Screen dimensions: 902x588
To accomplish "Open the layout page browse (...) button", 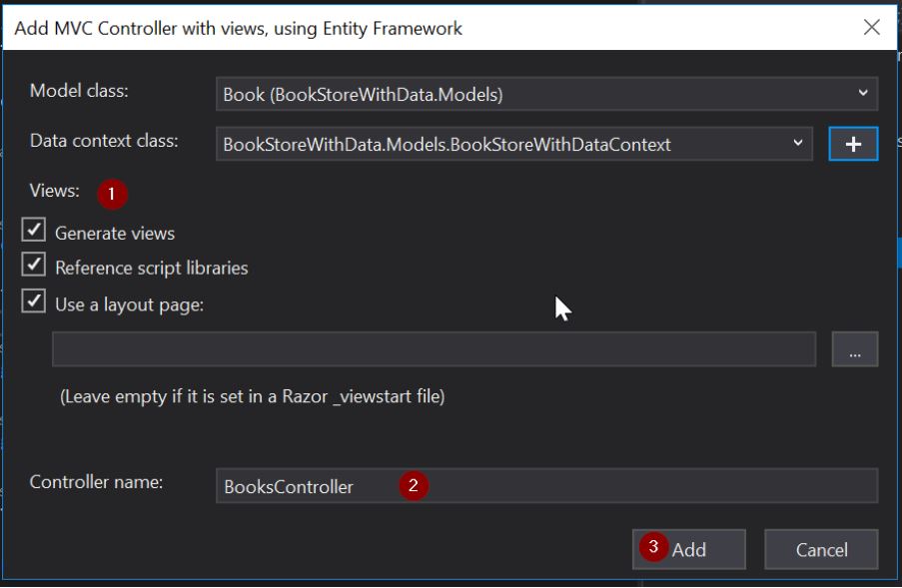I will tap(854, 350).
